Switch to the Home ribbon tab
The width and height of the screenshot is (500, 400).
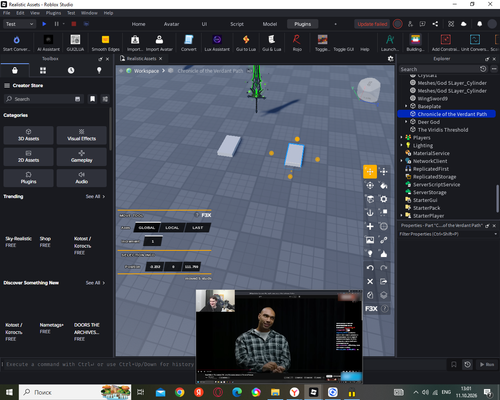(x=138, y=24)
